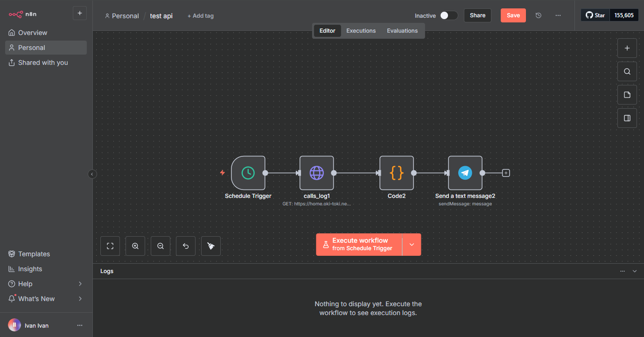The height and width of the screenshot is (337, 644).
Task: Collapse the Logs panel chevron
Action: 635,271
